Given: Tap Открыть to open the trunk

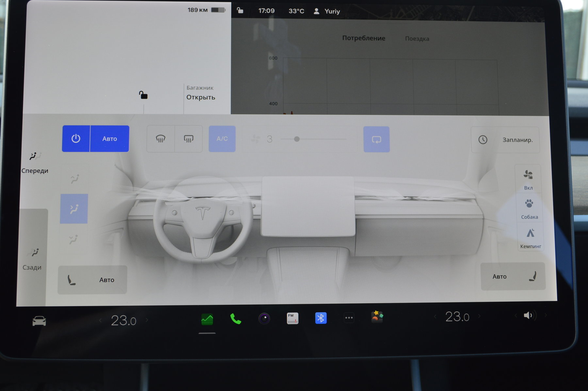Looking at the screenshot, I should [x=201, y=97].
